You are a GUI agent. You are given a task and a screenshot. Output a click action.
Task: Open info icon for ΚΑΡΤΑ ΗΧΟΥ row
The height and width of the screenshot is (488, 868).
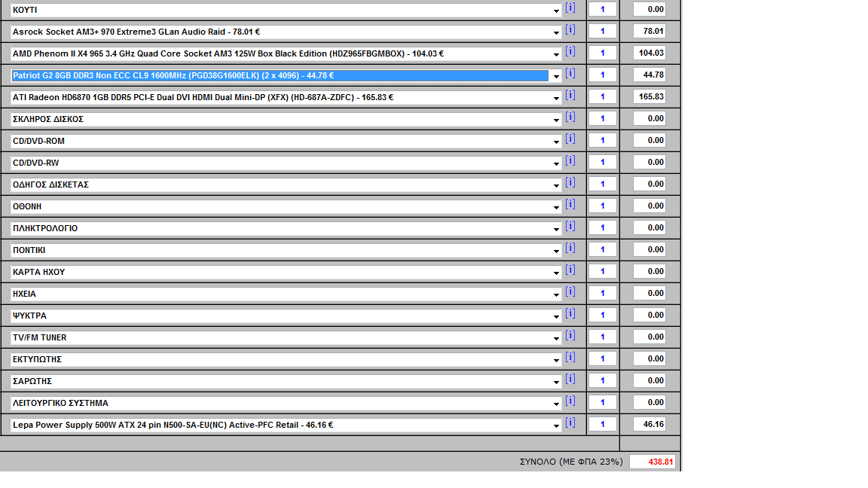coord(570,270)
